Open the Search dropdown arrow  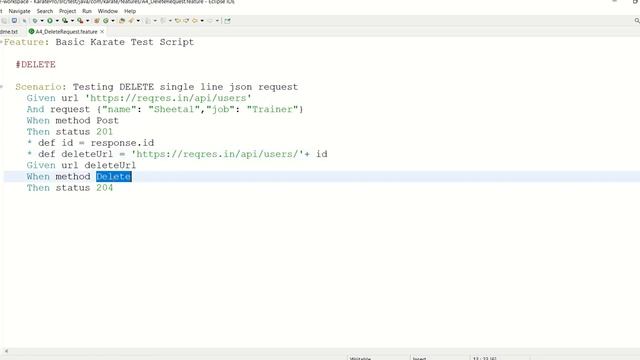coord(138,20)
